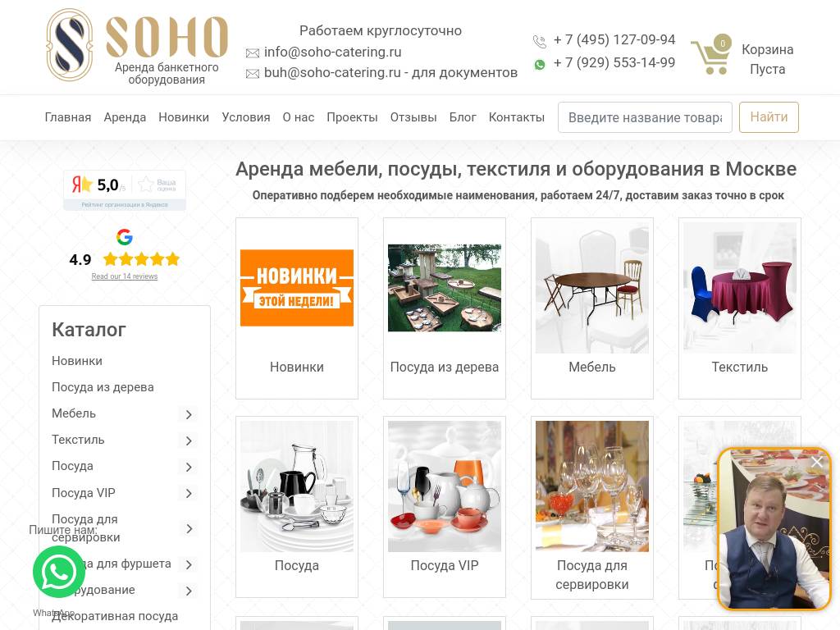This screenshot has height=630, width=840.
Task: Open the Аренда menu item
Action: coord(125,117)
